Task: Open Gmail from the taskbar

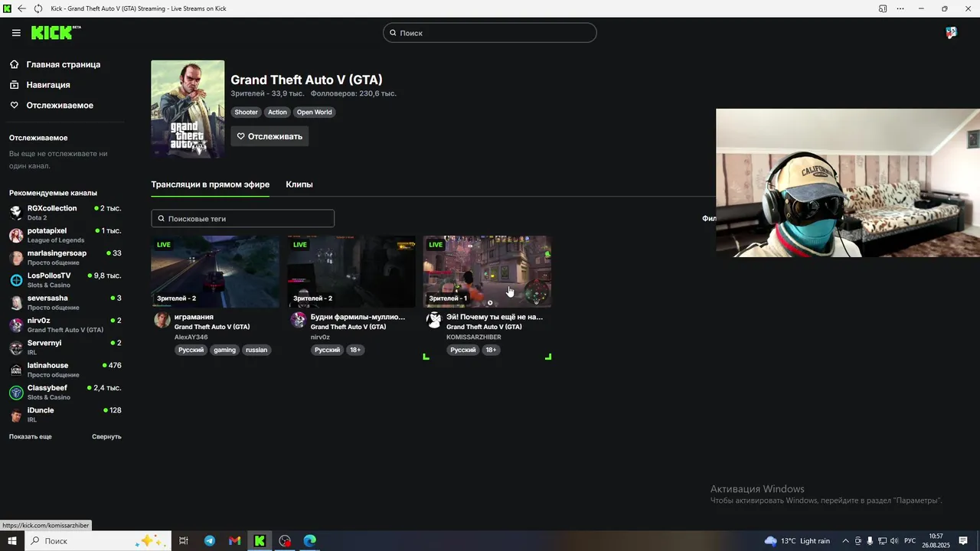Action: 235,541
